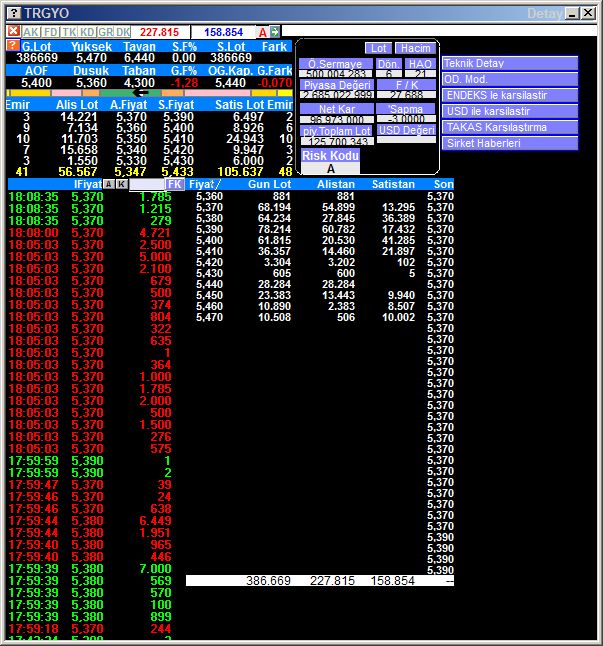
Task: Select the DK toolbar button
Action: tap(123, 32)
